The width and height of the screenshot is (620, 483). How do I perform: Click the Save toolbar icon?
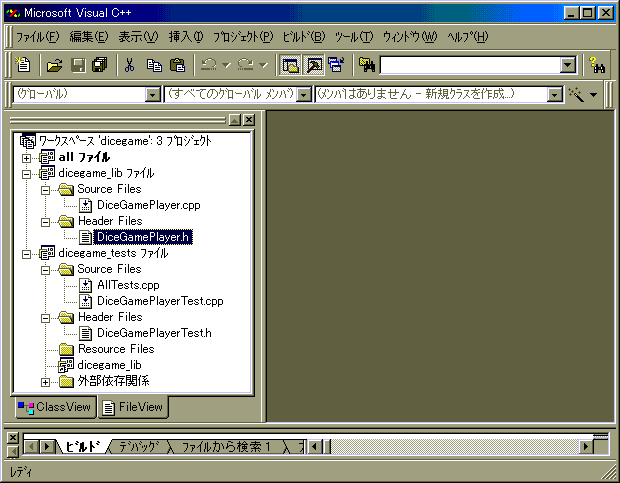pos(78,65)
